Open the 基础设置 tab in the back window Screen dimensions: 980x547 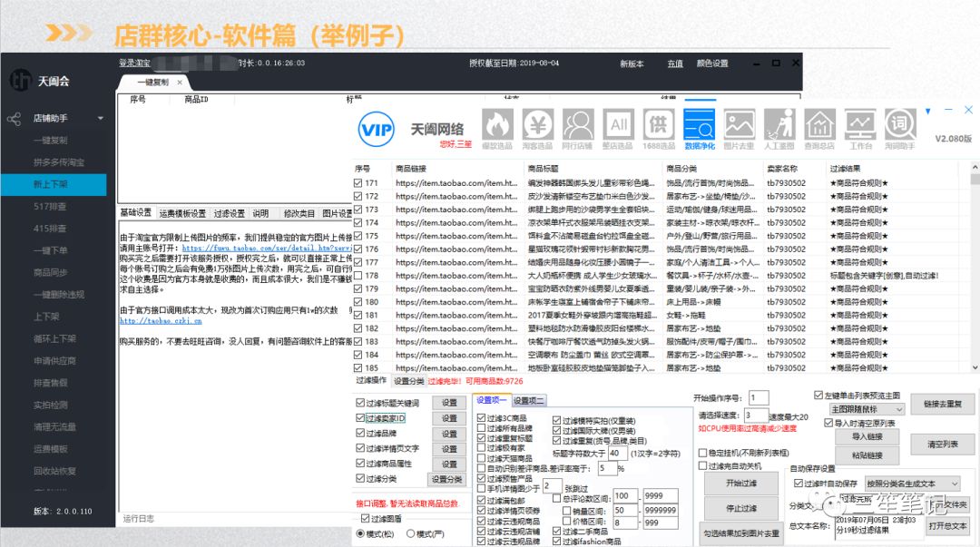(x=136, y=212)
